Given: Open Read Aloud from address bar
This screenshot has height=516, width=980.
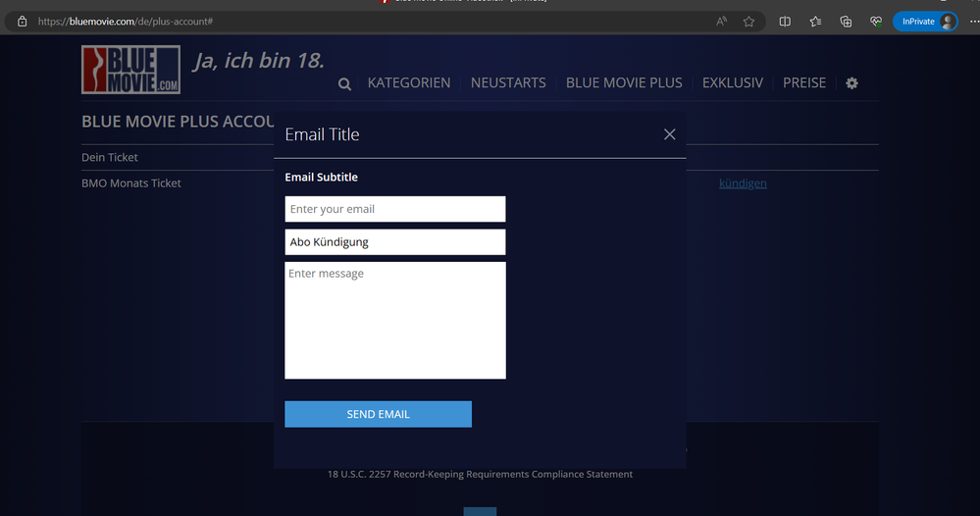Looking at the screenshot, I should (721, 22).
